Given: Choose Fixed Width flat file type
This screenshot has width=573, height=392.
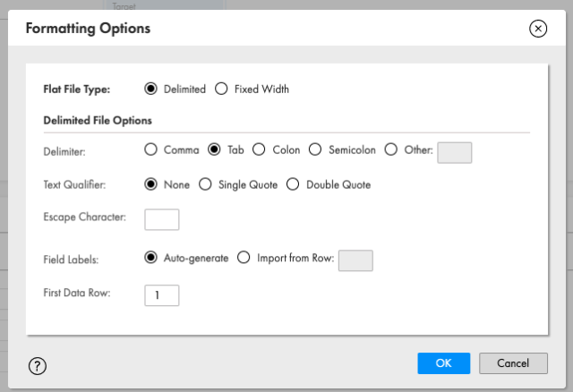Looking at the screenshot, I should [x=221, y=89].
